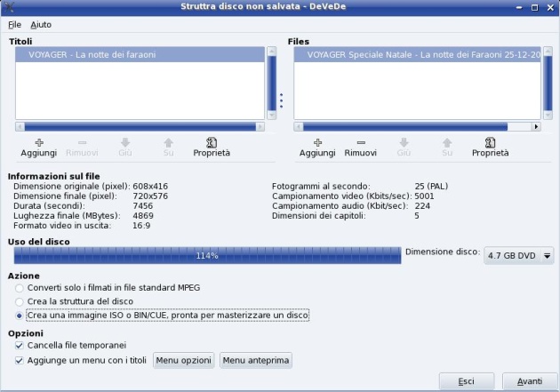Open the 4.7 GB DVD disc size dropdown
Viewport: 560px width, 392px height.
click(518, 256)
